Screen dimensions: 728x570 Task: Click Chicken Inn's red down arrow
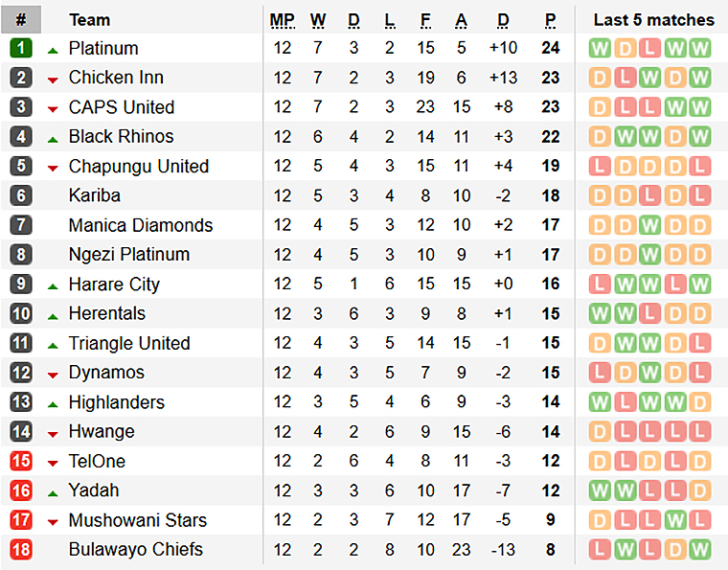tap(53, 80)
